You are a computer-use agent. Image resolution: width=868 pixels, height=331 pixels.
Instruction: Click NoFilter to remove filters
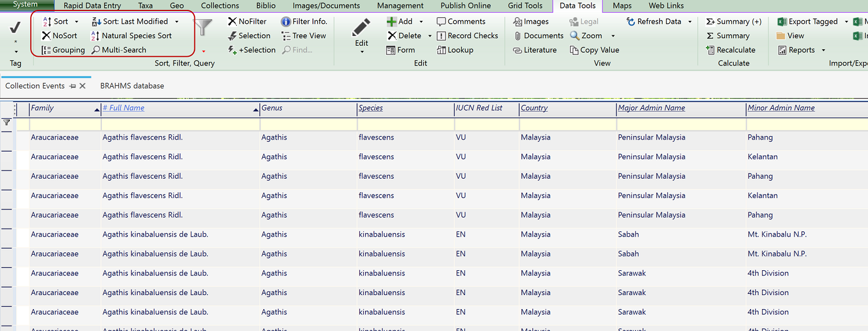tap(247, 21)
